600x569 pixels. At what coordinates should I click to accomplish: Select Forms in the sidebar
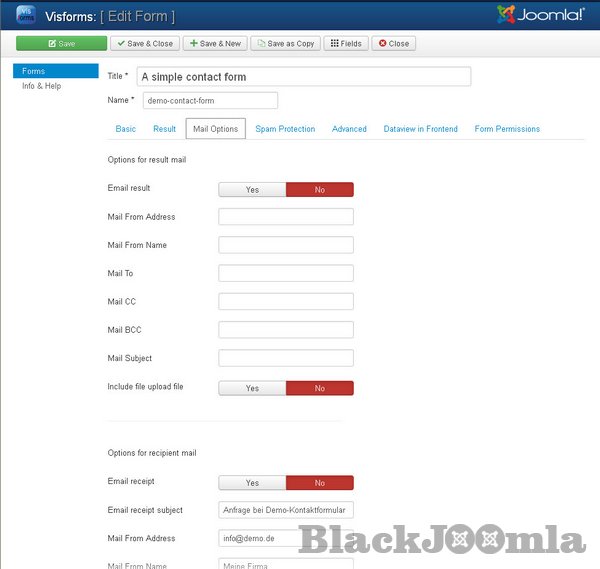coord(34,71)
